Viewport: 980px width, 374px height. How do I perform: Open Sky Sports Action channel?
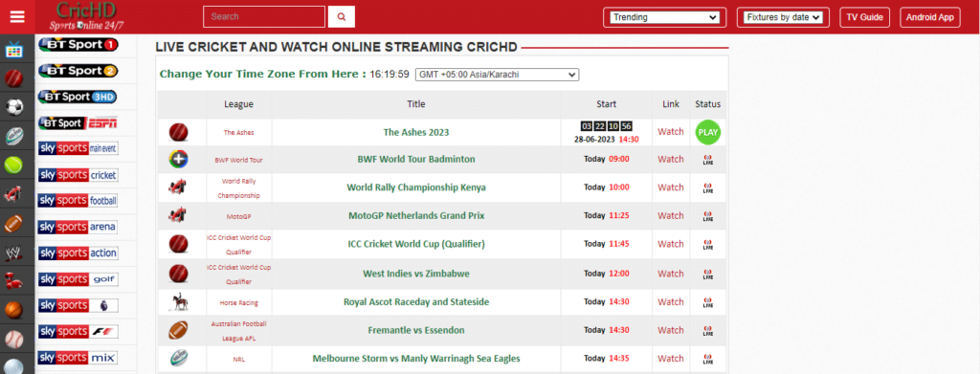78,253
